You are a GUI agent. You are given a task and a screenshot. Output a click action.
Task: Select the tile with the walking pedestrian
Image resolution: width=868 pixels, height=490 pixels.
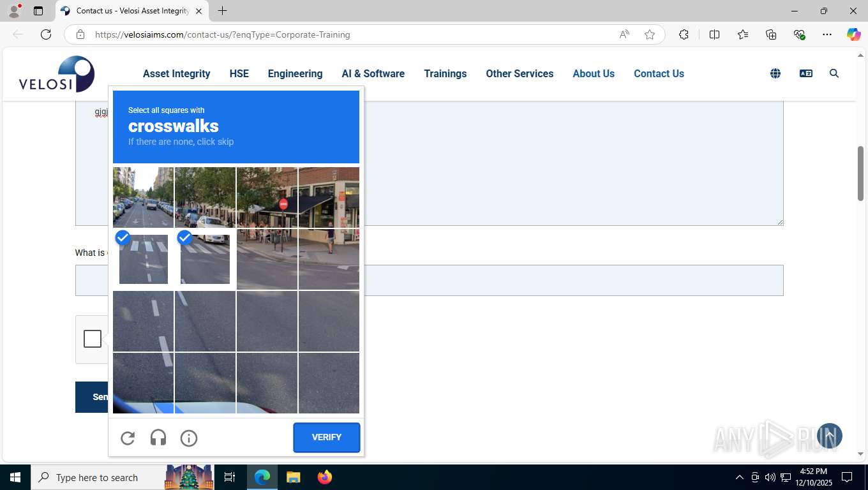pyautogui.click(x=329, y=259)
